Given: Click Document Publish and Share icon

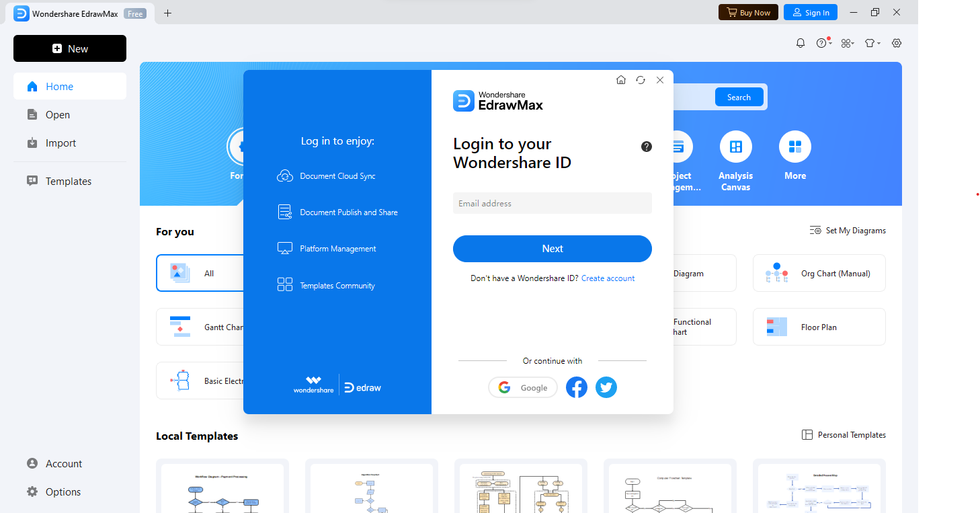Looking at the screenshot, I should (x=285, y=212).
